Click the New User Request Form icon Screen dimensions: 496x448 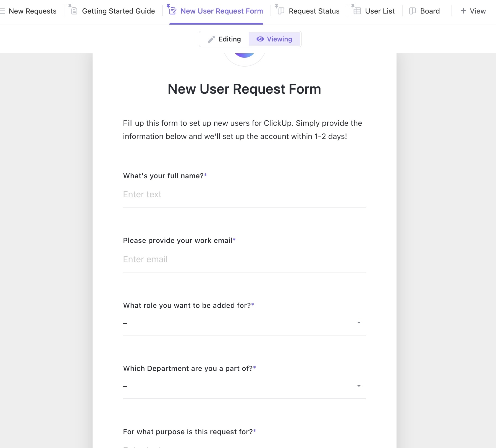pos(173,11)
